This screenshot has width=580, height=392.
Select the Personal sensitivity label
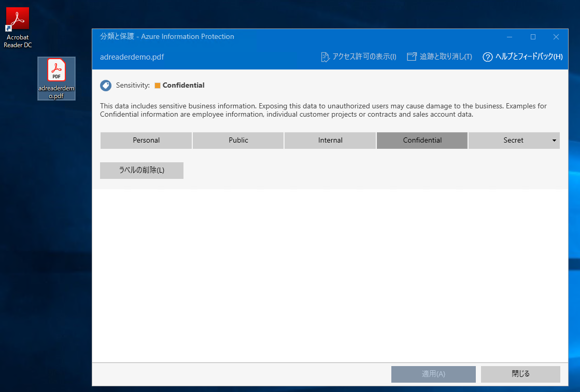point(146,141)
